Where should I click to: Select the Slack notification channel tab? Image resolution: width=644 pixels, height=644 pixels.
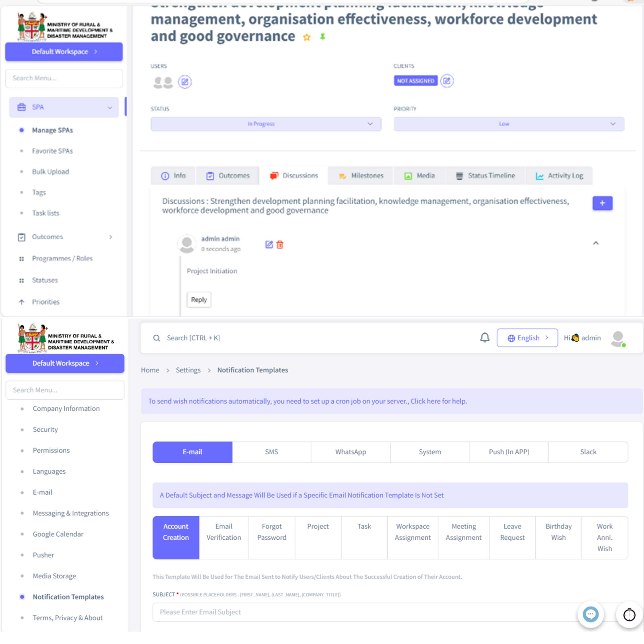pos(588,452)
